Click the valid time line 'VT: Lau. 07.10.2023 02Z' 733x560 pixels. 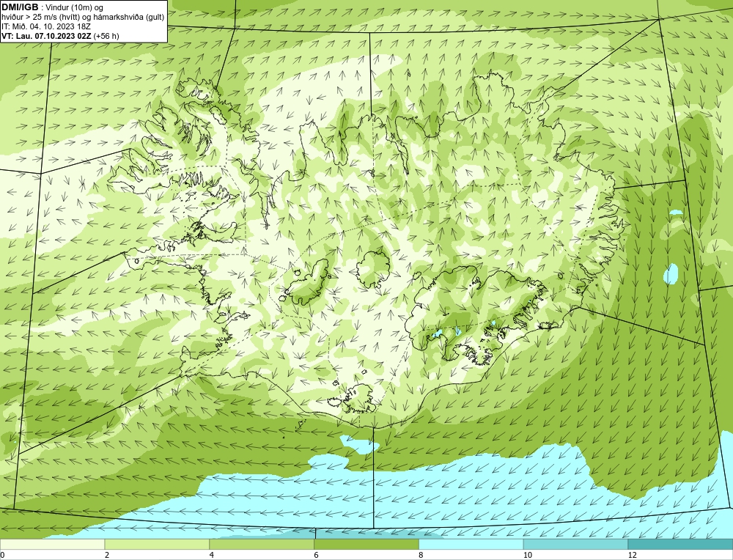point(47,36)
